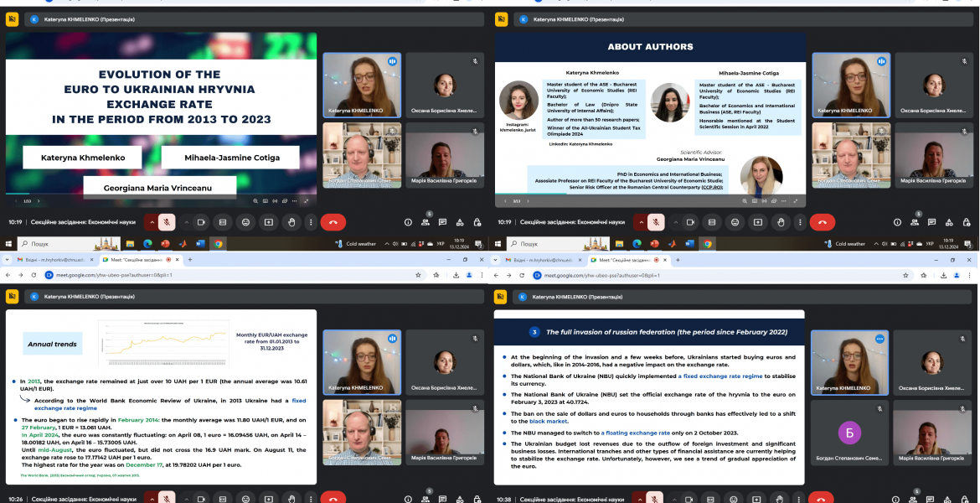
Task: Launch PowerPoint from taskbar below title-slide meeting
Action: [x=165, y=243]
